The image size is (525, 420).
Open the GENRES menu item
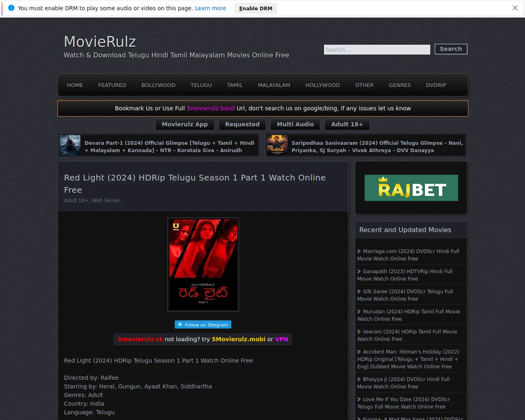(400, 85)
